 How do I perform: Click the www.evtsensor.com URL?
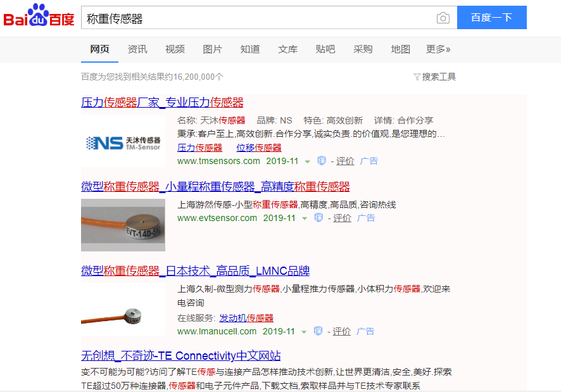[217, 218]
